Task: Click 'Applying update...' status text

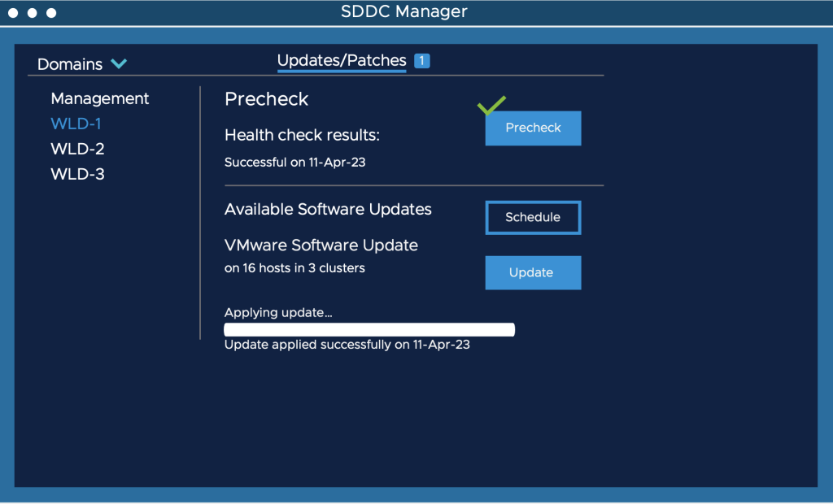Action: [278, 312]
